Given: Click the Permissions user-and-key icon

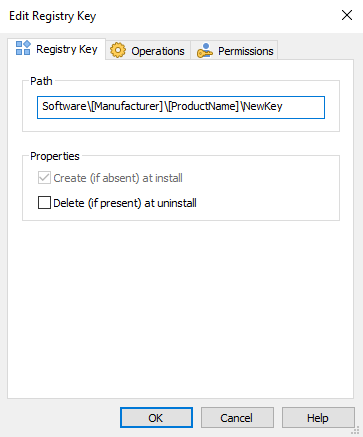Looking at the screenshot, I should click(x=204, y=51).
